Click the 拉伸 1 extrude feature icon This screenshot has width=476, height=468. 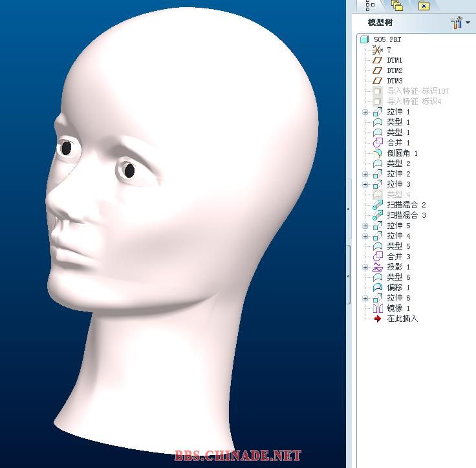pos(377,112)
